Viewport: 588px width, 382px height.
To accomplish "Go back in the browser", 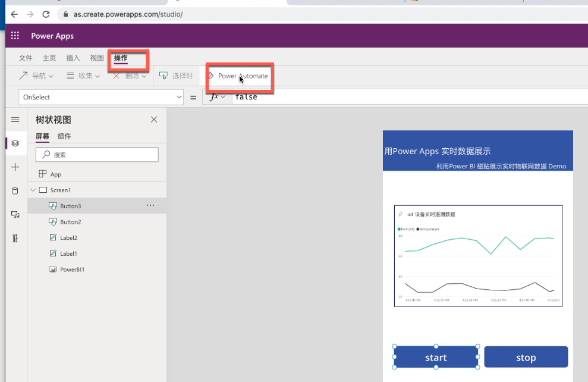I will point(14,14).
